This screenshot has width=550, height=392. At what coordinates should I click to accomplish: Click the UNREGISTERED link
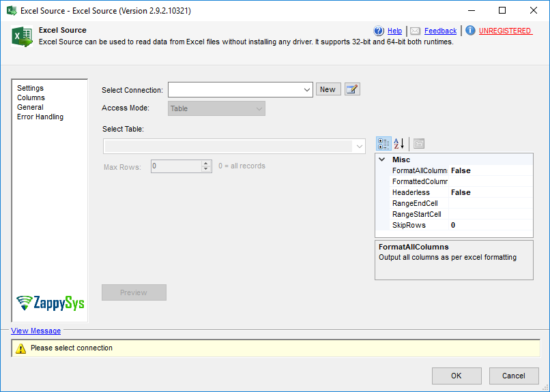505,31
